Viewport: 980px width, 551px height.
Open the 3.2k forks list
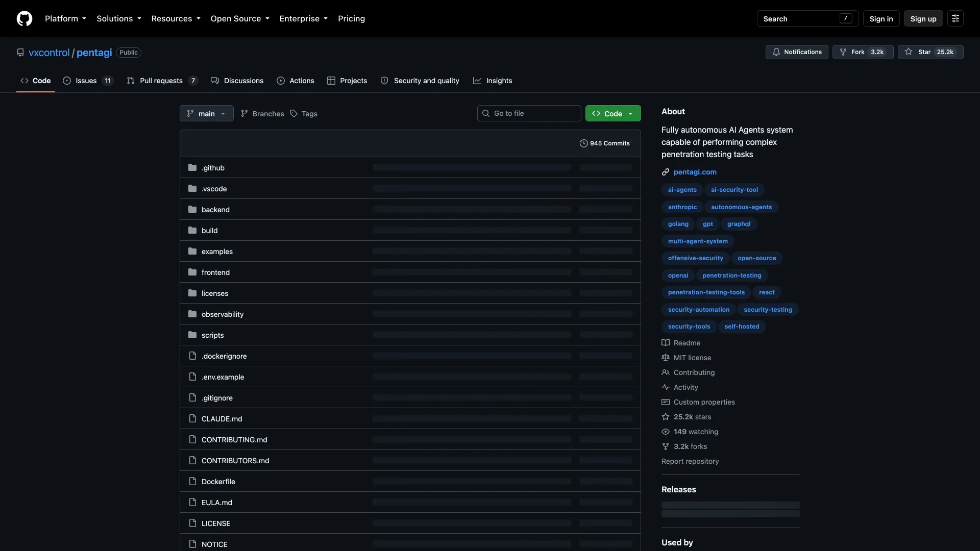pyautogui.click(x=684, y=446)
